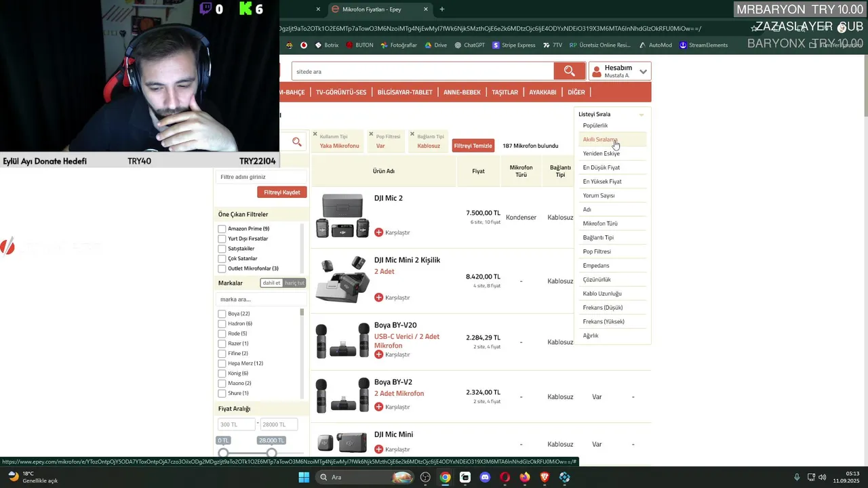Collapse the Listeyi Sırala sort dropdown
This screenshot has height=488, width=868.
(x=612, y=114)
